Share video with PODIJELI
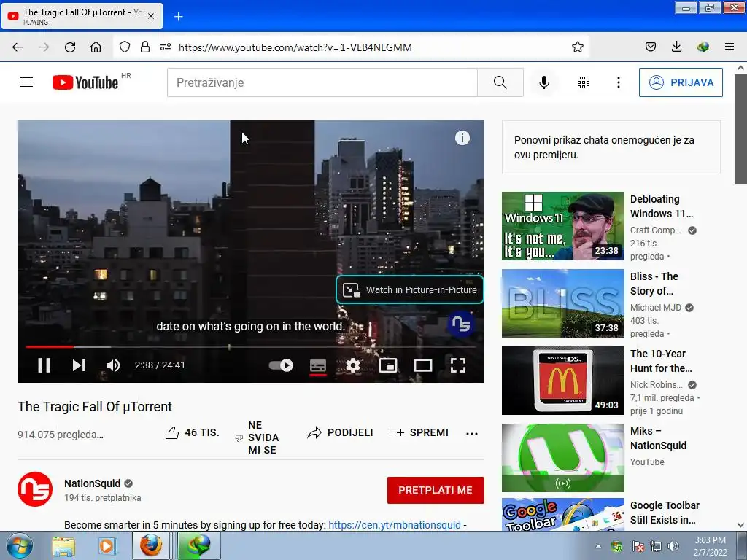This screenshot has height=560, width=747. click(x=340, y=433)
